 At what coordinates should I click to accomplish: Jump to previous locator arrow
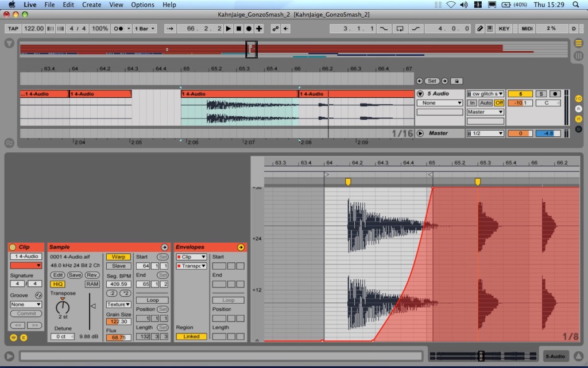[x=419, y=81]
